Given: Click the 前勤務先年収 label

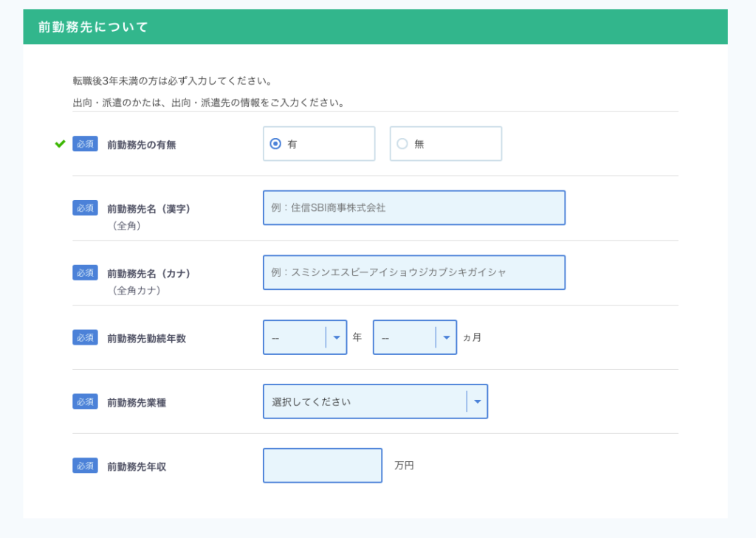Looking at the screenshot, I should pyautogui.click(x=137, y=466).
